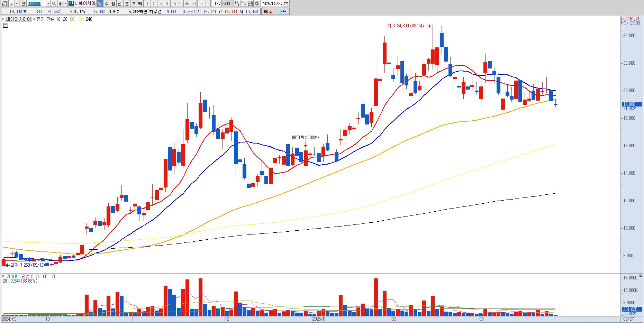The image size is (644, 323).
Task: Choose the 30 interval preset
Action: pyautogui.click(x=180, y=3)
